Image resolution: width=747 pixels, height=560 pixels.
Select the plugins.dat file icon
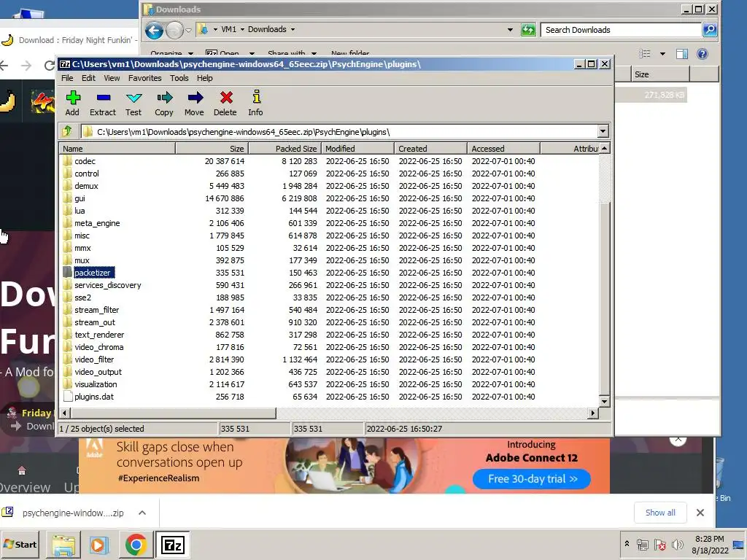point(67,396)
